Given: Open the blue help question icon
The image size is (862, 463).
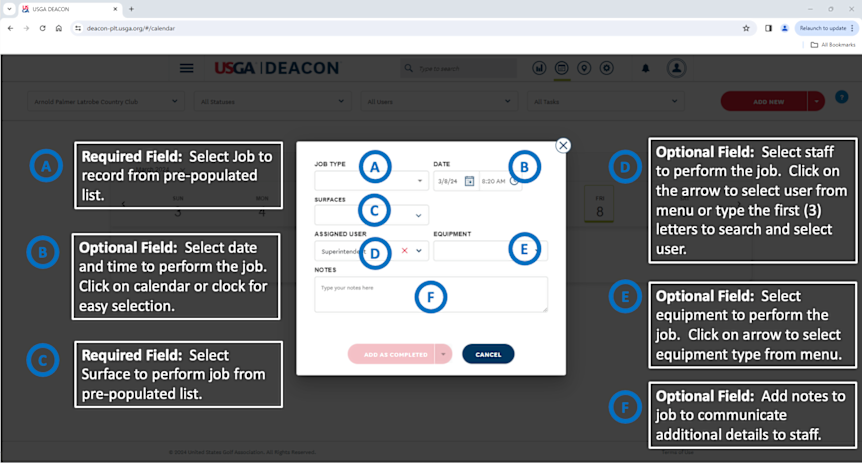Looking at the screenshot, I should point(842,97).
